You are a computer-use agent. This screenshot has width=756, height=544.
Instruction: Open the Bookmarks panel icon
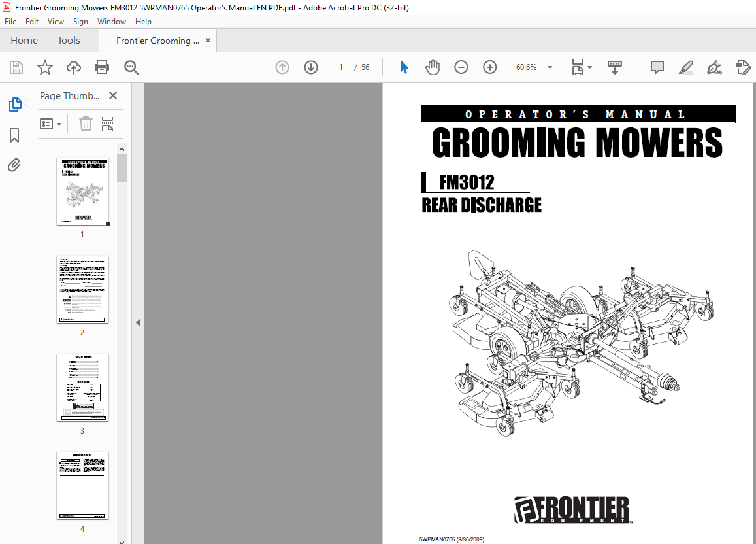click(14, 135)
